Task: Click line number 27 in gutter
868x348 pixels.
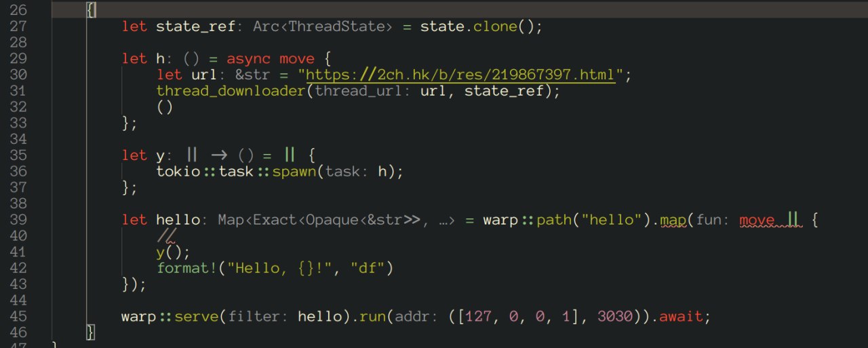Action: click(x=18, y=26)
